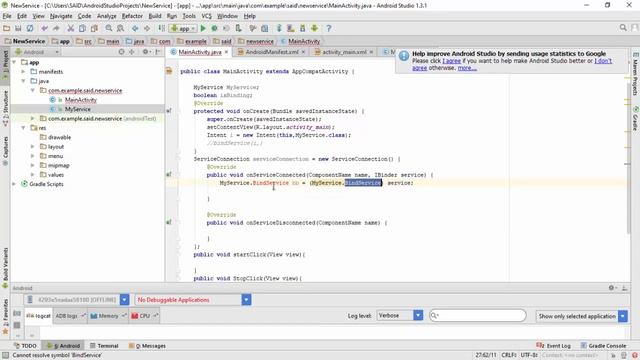Select the Memory monitor tab
Screen dimensions: 640x360
pyautogui.click(x=108, y=316)
